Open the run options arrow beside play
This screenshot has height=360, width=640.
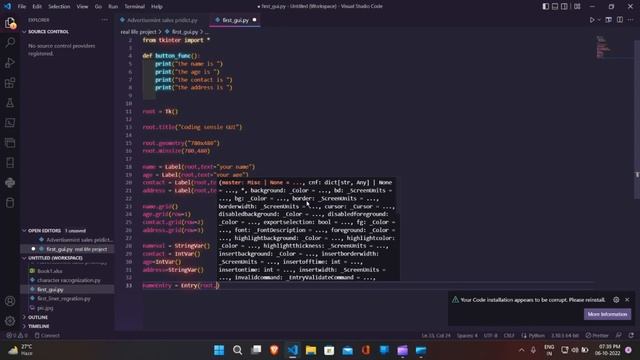(x=599, y=20)
